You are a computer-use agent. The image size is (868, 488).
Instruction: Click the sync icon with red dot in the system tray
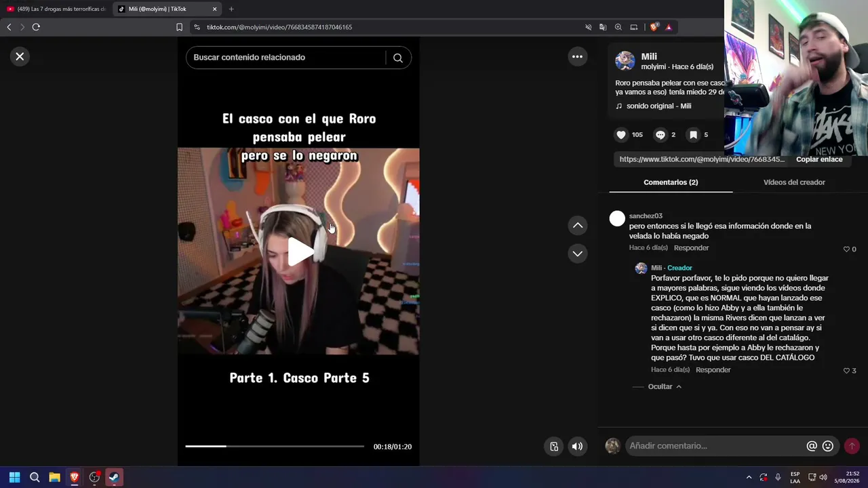pyautogui.click(x=764, y=477)
